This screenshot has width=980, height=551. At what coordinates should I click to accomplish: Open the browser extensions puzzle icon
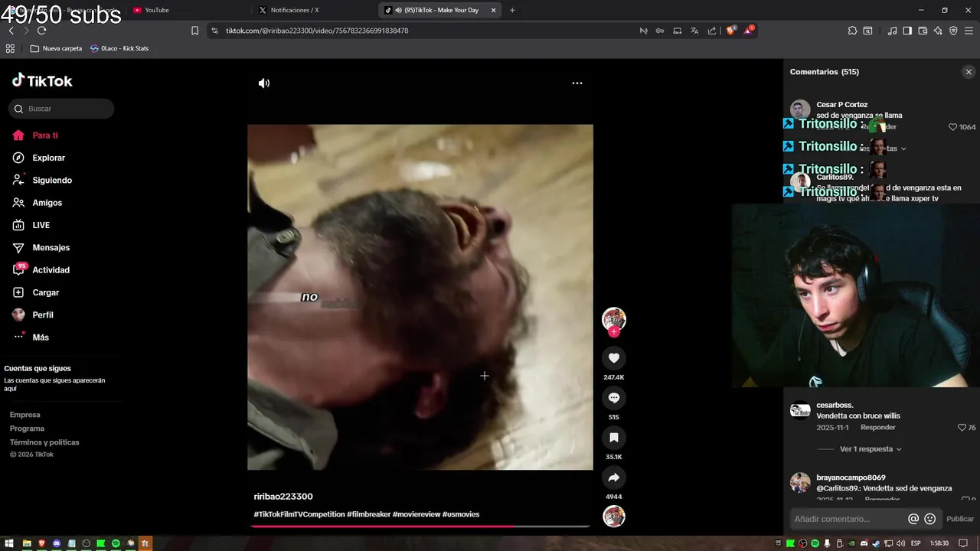[x=852, y=31]
